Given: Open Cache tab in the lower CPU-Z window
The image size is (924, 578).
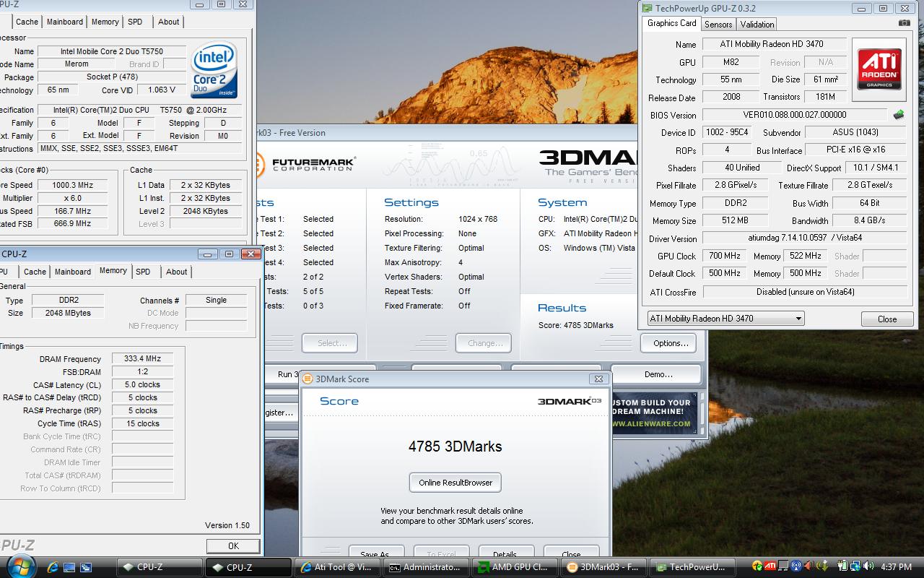Looking at the screenshot, I should (35, 272).
